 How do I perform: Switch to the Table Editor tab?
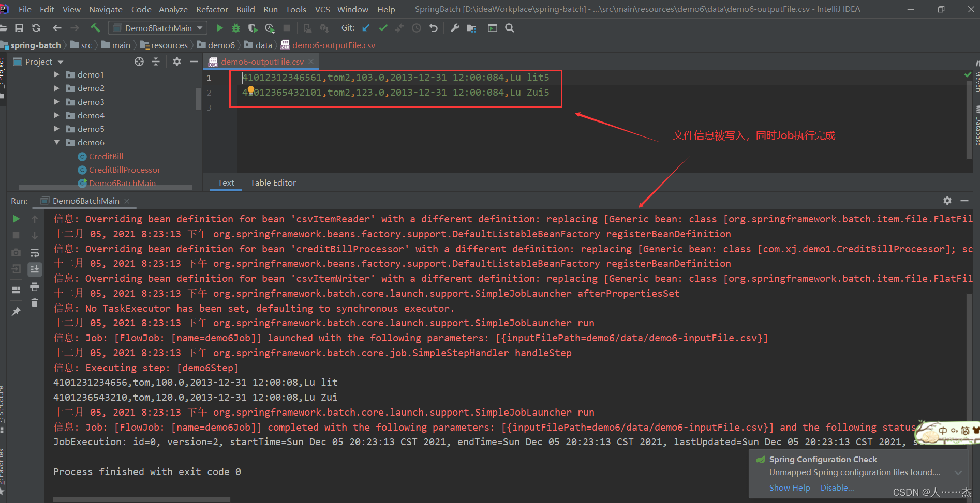click(x=273, y=182)
